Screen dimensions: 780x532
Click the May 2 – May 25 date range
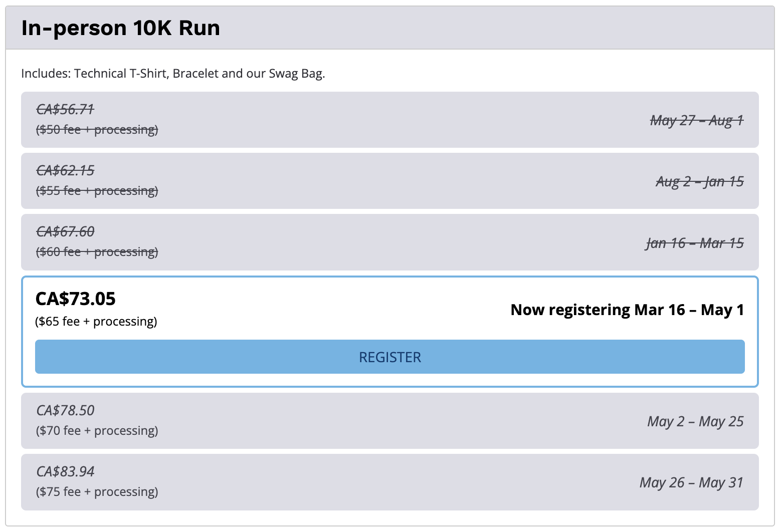(695, 421)
